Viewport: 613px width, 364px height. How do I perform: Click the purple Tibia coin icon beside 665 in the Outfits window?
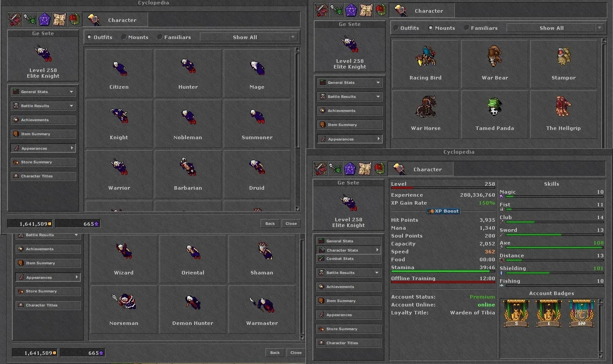[x=97, y=224]
